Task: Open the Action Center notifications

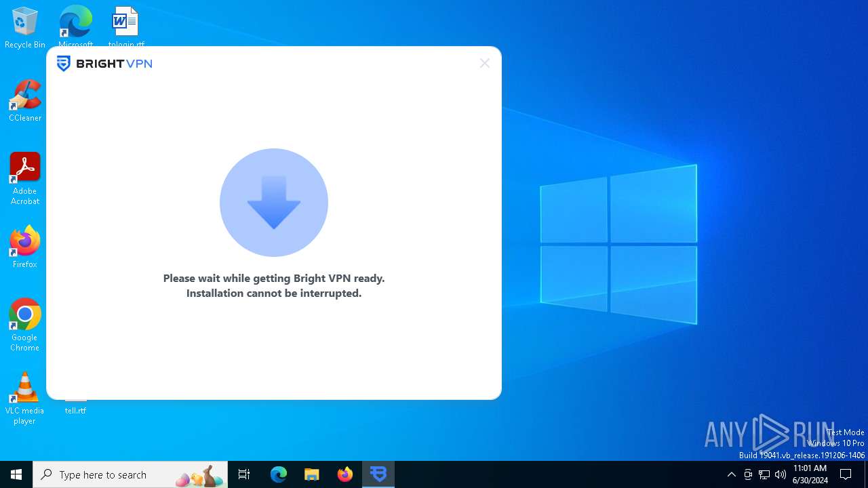Action: tap(846, 474)
